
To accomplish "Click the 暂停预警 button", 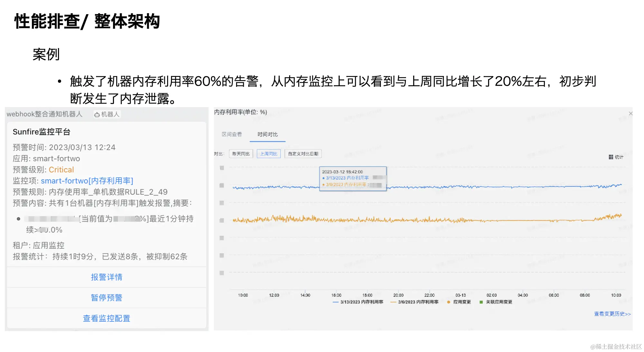I will (107, 298).
